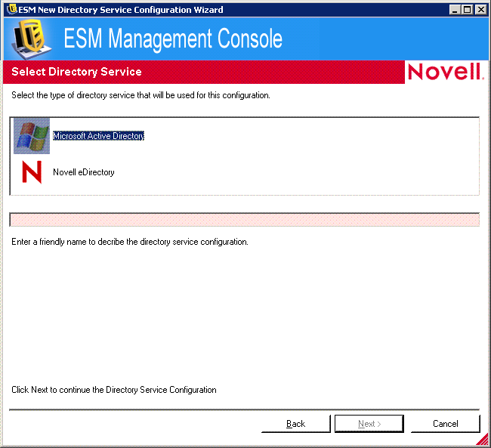Choose the red Novell N icon
Screen dimensions: 491x448
(x=32, y=172)
